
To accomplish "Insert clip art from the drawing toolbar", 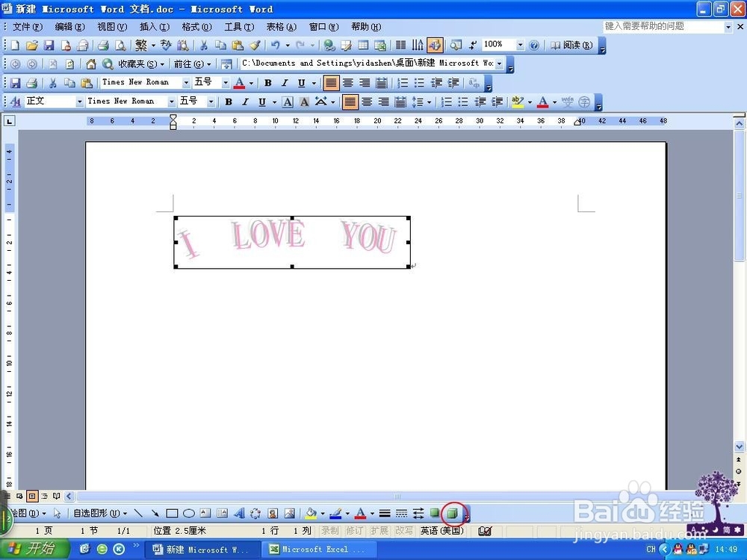I will pos(273,514).
